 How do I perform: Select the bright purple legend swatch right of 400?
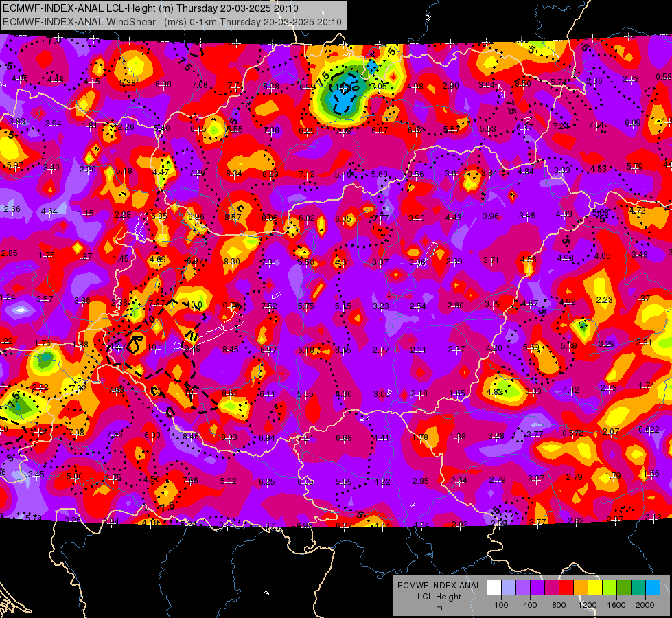[x=537, y=588]
